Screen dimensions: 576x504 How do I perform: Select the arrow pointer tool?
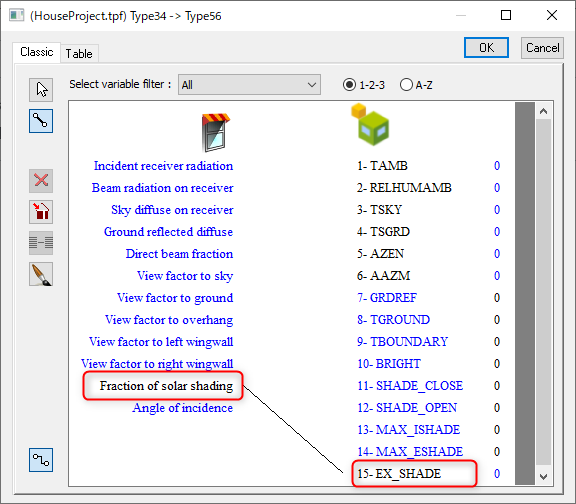(41, 90)
